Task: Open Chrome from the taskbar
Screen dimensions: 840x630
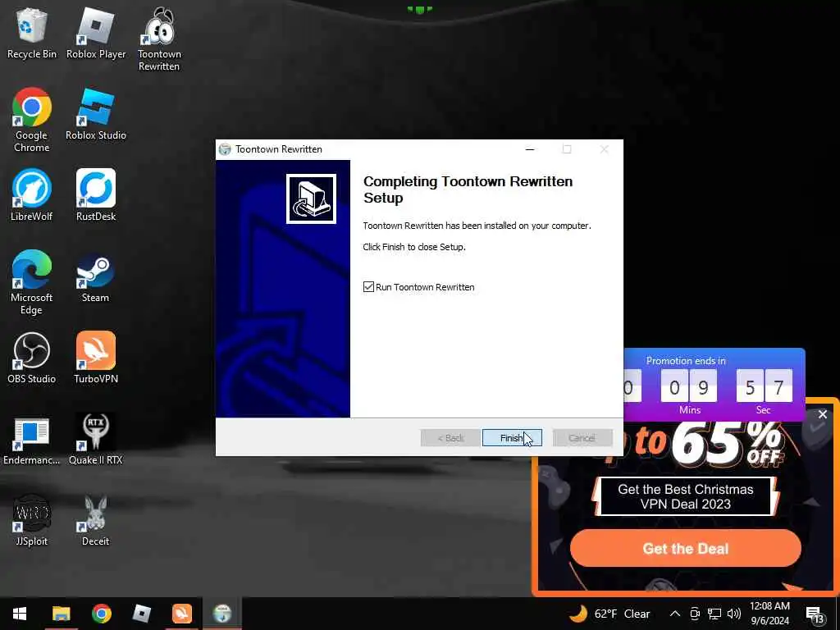Action: 101,614
